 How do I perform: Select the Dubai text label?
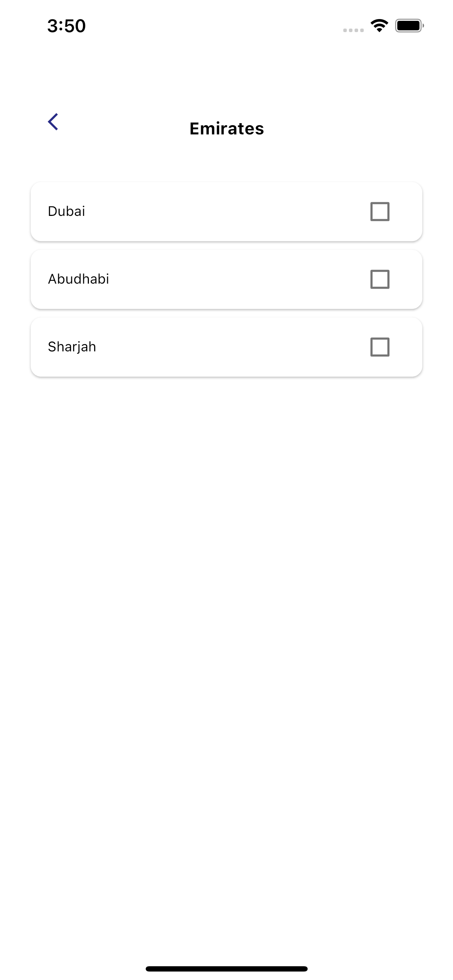pos(67,211)
